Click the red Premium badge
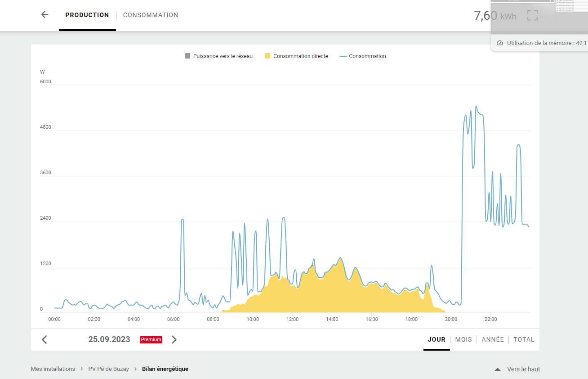This screenshot has width=588, height=379. pyautogui.click(x=151, y=339)
